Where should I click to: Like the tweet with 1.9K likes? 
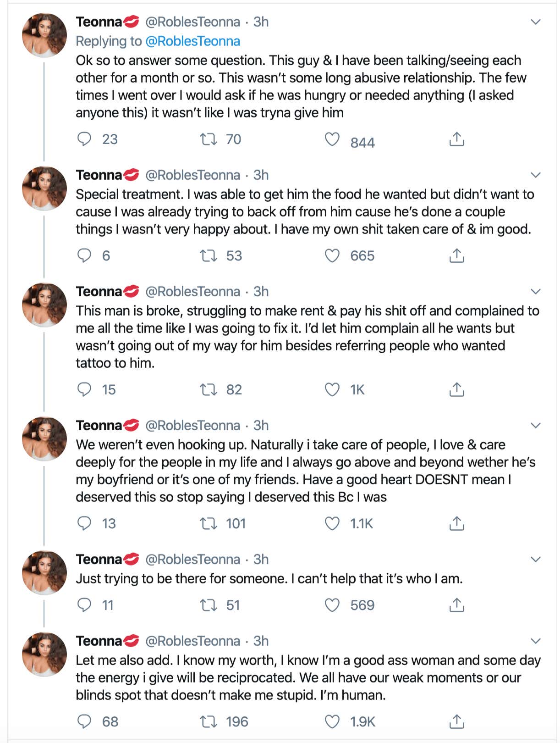click(x=332, y=721)
